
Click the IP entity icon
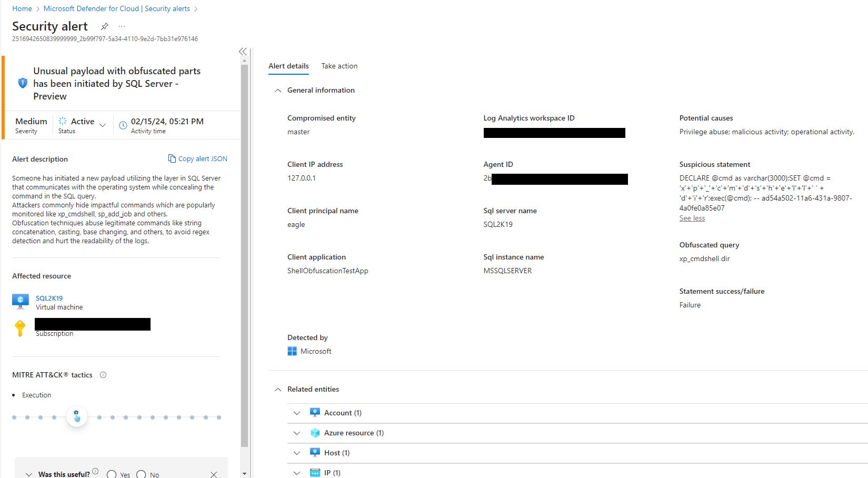point(315,473)
